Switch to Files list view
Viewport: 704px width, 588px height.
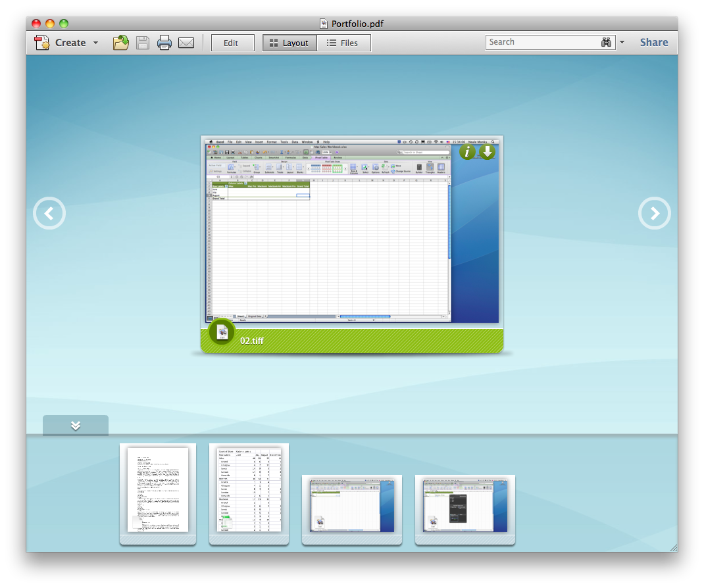click(343, 43)
